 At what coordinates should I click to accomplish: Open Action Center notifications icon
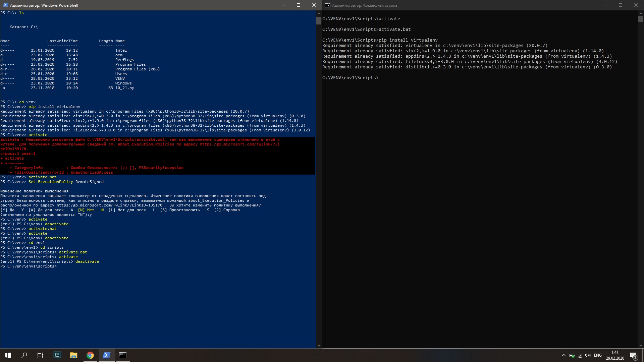pos(634,355)
